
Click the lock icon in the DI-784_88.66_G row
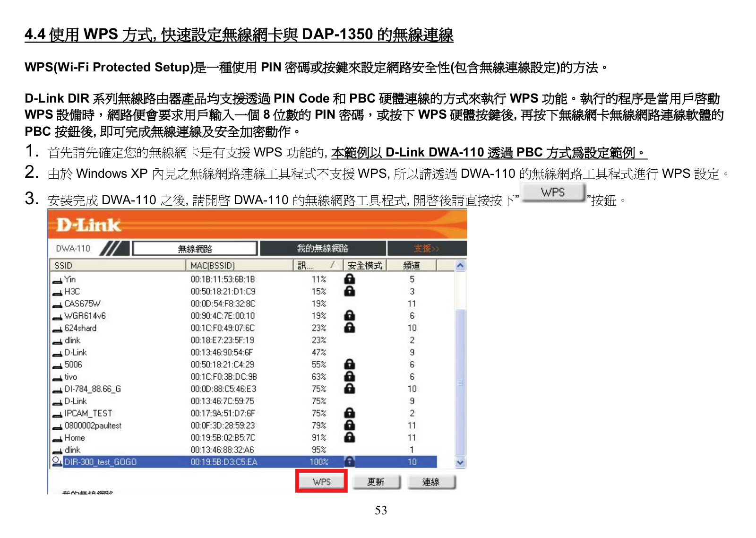350,389
